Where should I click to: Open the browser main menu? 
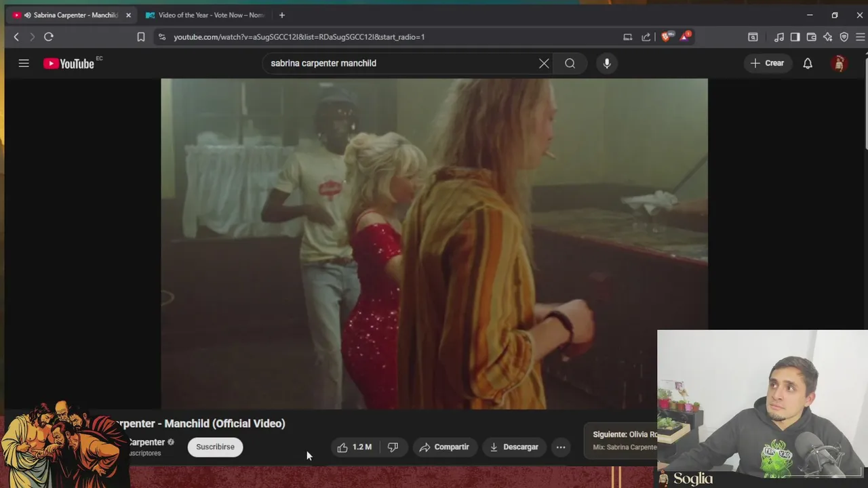pyautogui.click(x=860, y=37)
